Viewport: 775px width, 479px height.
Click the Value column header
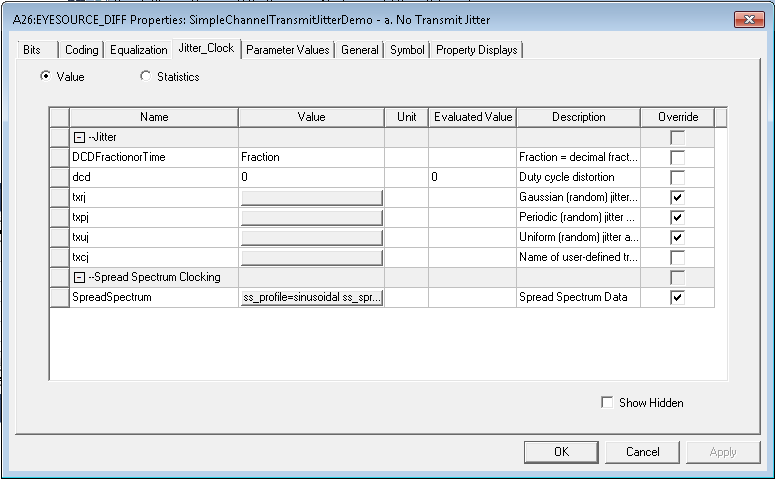[311, 117]
